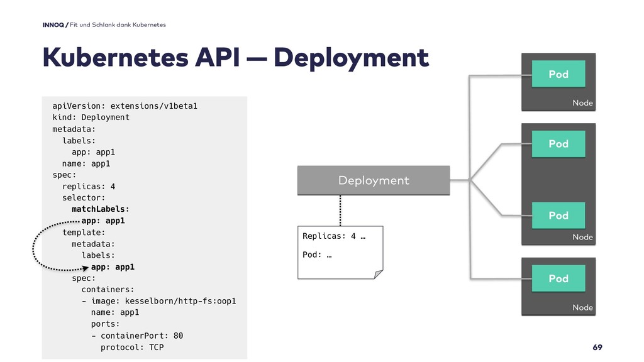Click 'Pod: …' text in the note
The image size is (644, 362).
317,255
